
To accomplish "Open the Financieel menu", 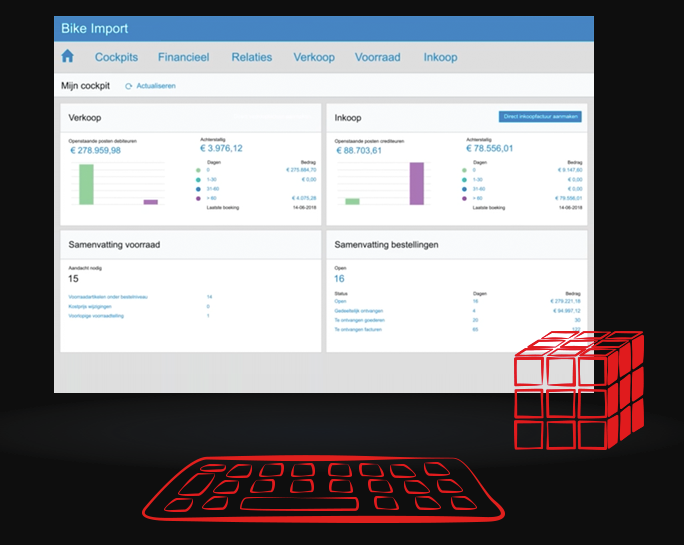I will (x=183, y=57).
